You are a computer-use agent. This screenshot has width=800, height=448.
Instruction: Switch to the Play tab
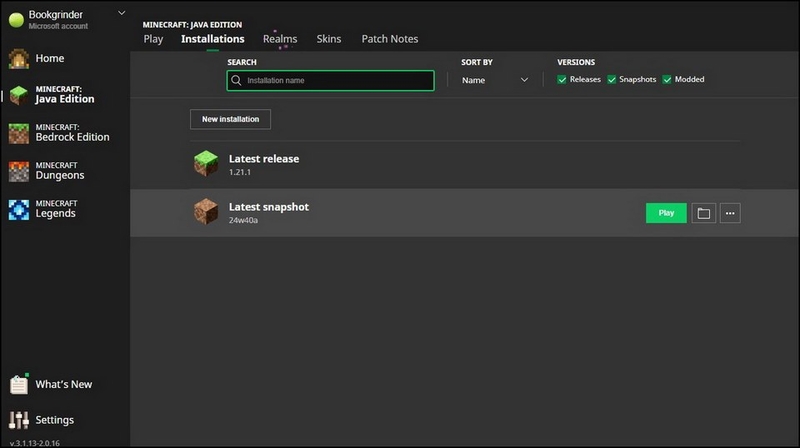[153, 39]
